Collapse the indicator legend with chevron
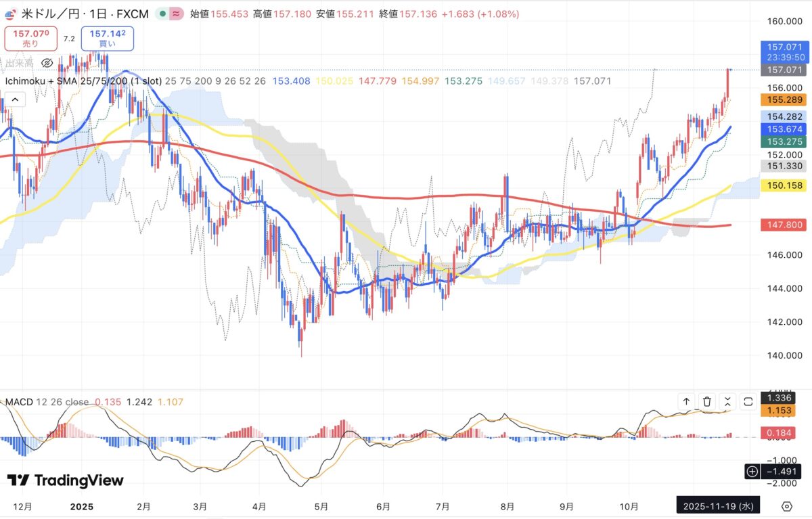This screenshot has width=812, height=519. click(x=14, y=100)
